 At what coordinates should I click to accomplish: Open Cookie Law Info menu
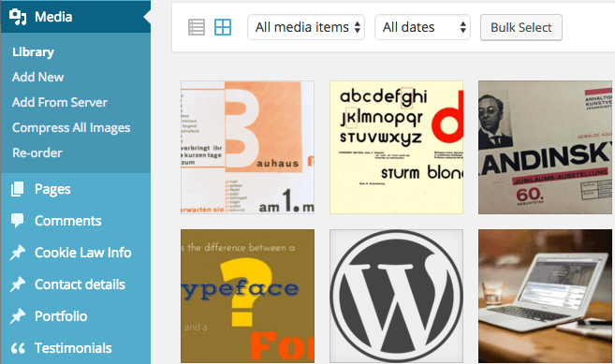82,253
